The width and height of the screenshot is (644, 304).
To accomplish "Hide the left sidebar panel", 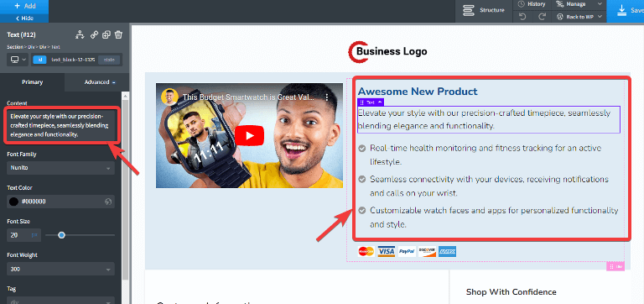I will point(24,18).
